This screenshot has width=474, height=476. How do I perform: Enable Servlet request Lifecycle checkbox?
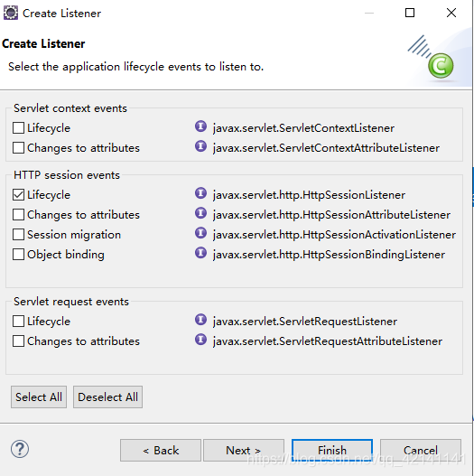[x=19, y=322]
